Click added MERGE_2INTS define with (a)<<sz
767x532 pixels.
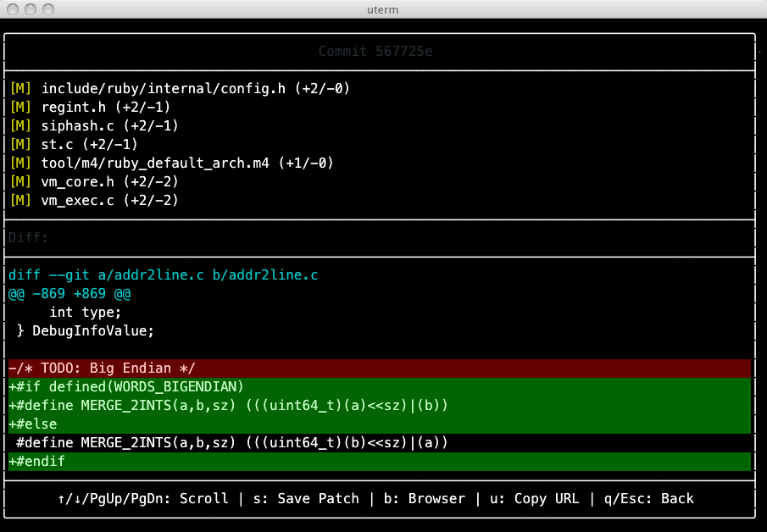pyautogui.click(x=380, y=406)
